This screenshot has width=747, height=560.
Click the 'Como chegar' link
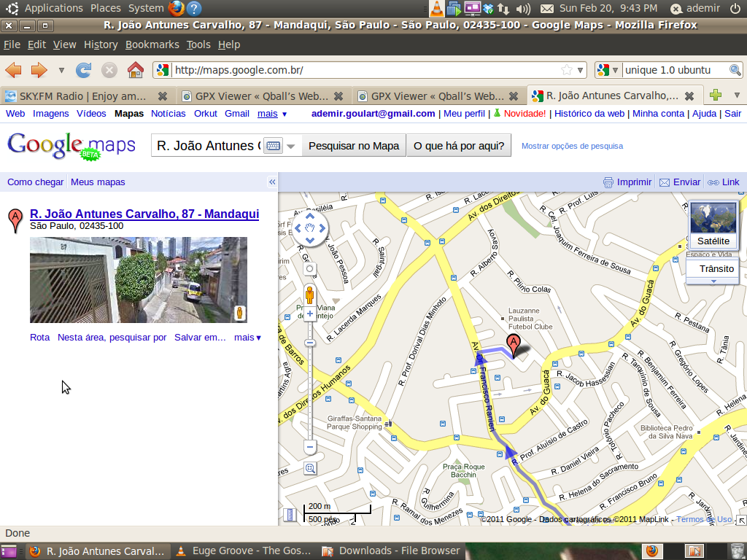[35, 182]
